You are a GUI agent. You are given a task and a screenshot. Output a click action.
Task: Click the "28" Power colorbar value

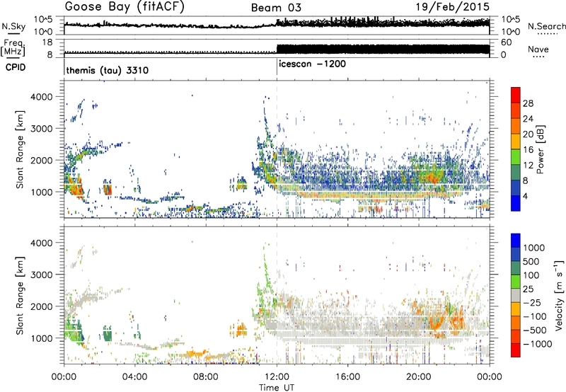click(x=528, y=103)
